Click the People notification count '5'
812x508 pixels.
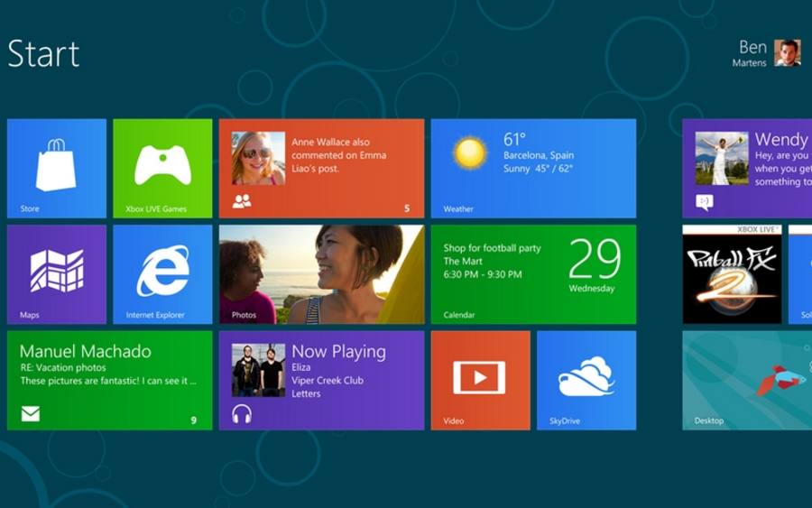(x=407, y=208)
